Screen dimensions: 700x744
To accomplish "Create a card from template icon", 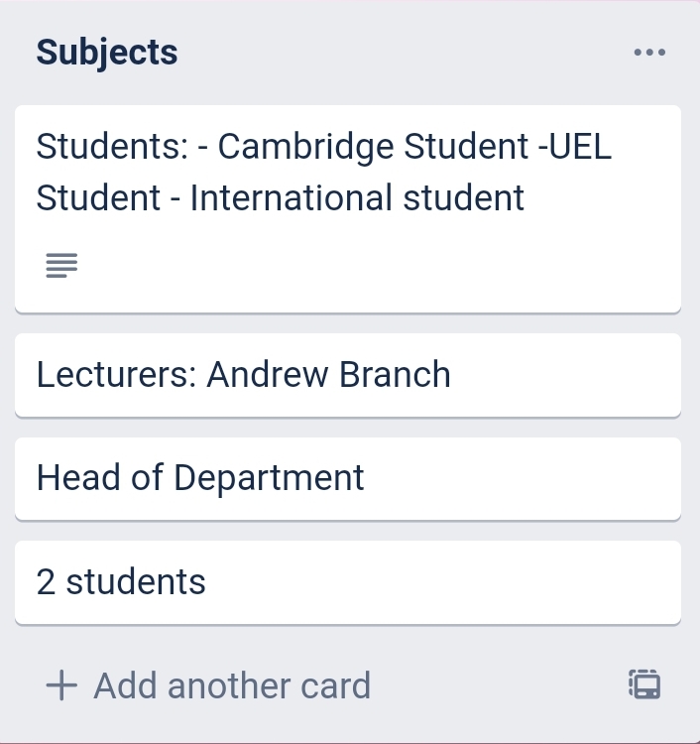I will click(x=644, y=684).
